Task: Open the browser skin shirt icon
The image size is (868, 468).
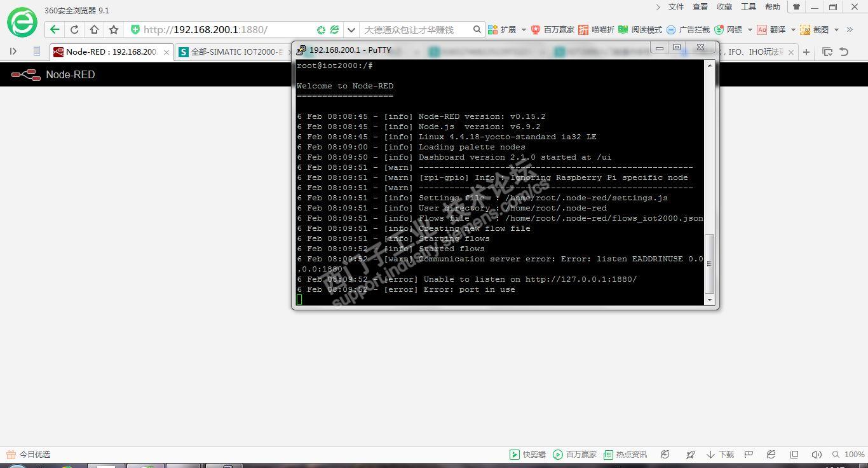Action: coord(796,7)
